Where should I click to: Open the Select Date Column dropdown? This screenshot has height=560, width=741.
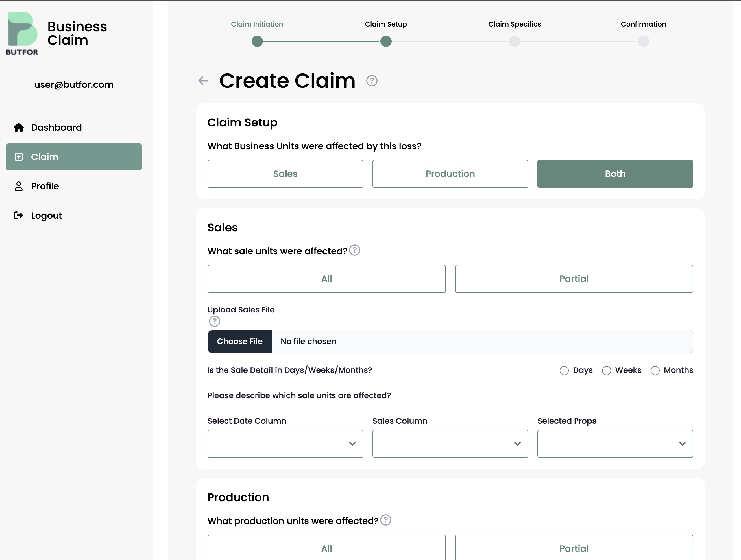[285, 443]
